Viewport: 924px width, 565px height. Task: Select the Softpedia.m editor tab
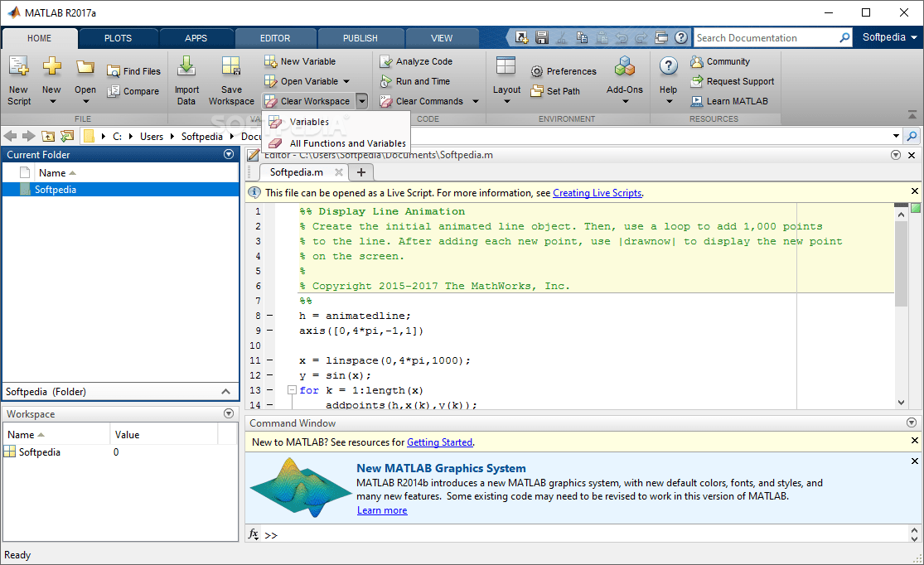click(297, 172)
